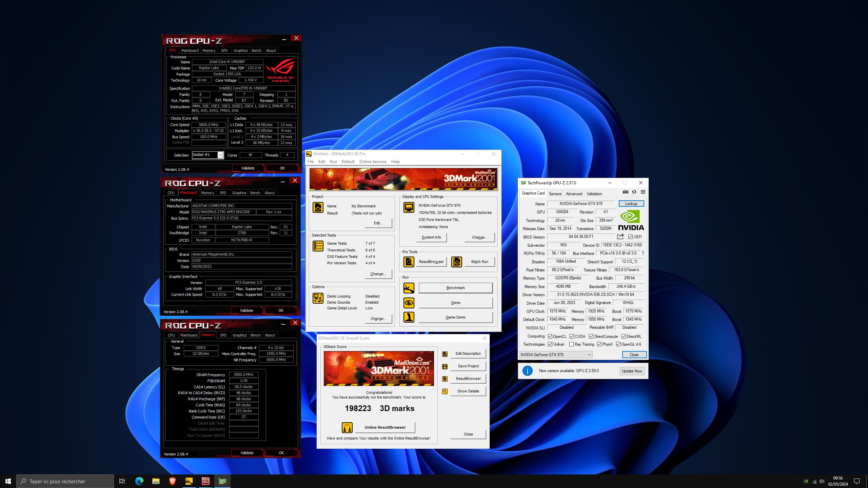Click the Windows search box on taskbar
The height and width of the screenshot is (488, 868).
point(65,481)
